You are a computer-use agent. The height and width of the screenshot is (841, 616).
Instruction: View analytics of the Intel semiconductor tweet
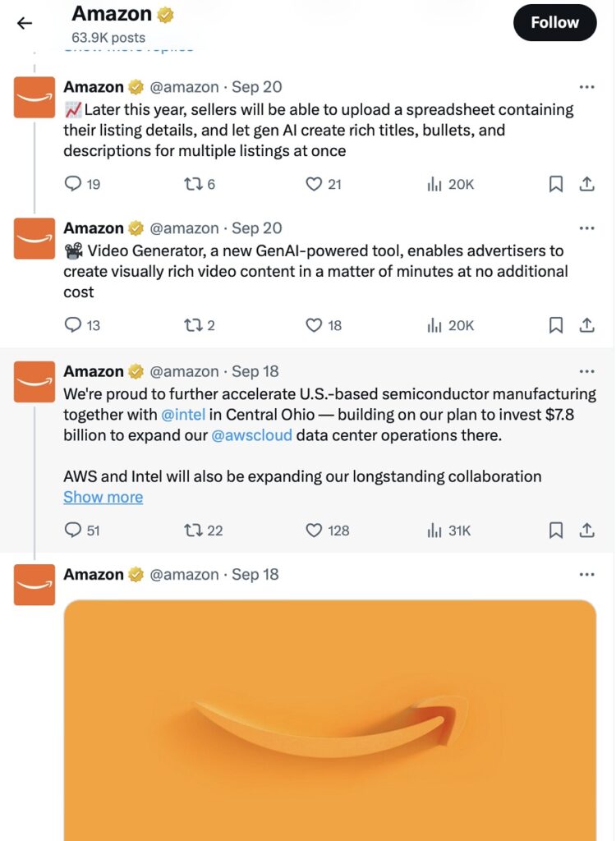click(435, 531)
